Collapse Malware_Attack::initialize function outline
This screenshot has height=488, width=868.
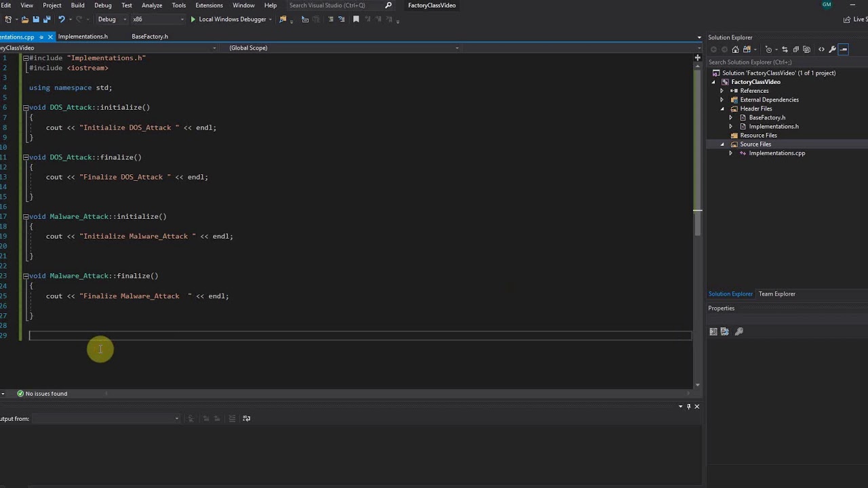coord(26,216)
